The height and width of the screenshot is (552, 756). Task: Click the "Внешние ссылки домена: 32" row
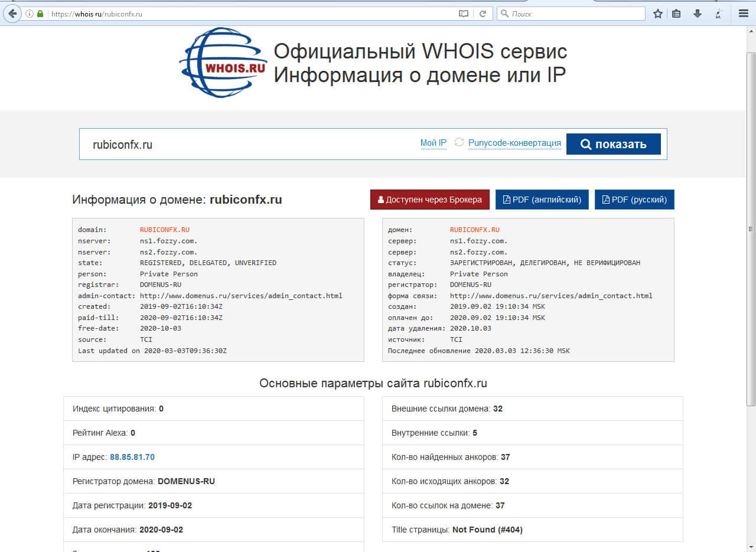point(533,409)
